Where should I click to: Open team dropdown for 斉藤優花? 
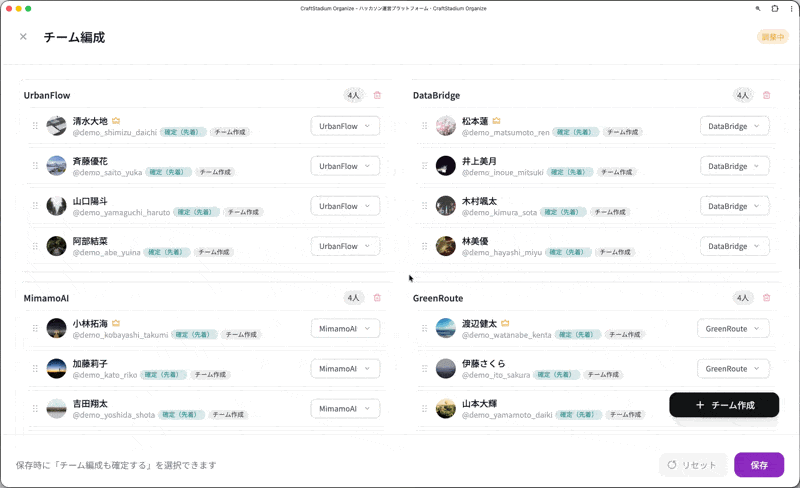click(345, 166)
